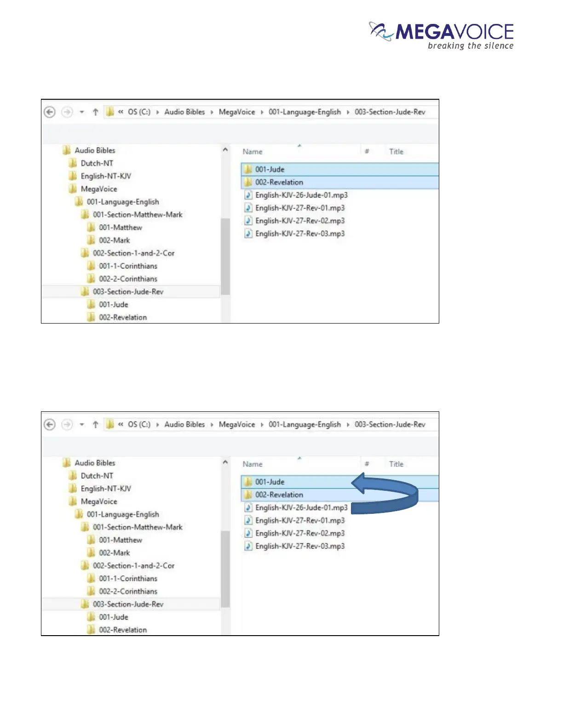The image size is (563, 728).
Task: Select 002-Revelation folder in top window file list
Action: [x=340, y=182]
